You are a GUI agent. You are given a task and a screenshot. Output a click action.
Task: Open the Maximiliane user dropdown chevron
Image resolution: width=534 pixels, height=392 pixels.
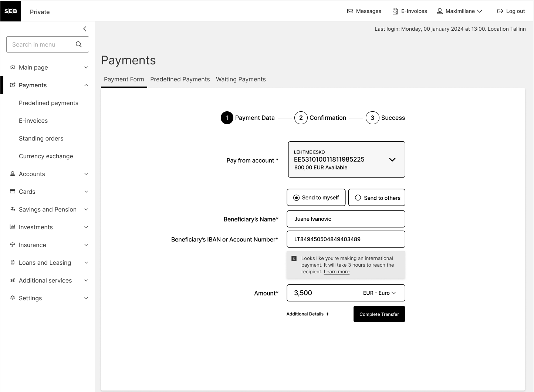(x=480, y=11)
